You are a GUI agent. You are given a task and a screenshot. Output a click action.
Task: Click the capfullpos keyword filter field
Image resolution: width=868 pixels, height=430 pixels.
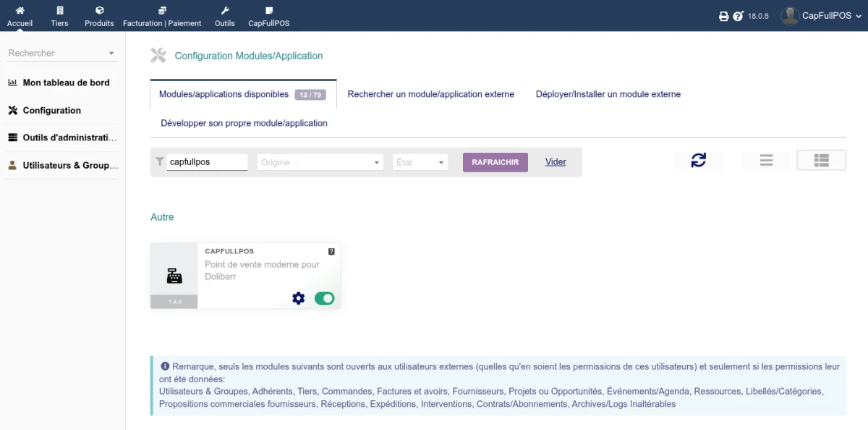click(208, 162)
